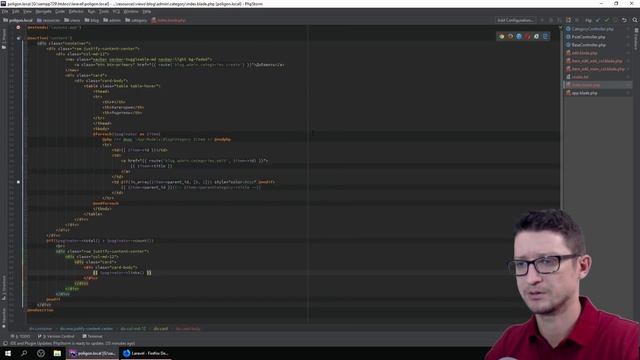Click poligon.local breadcrumb in navigation bar

point(18,20)
